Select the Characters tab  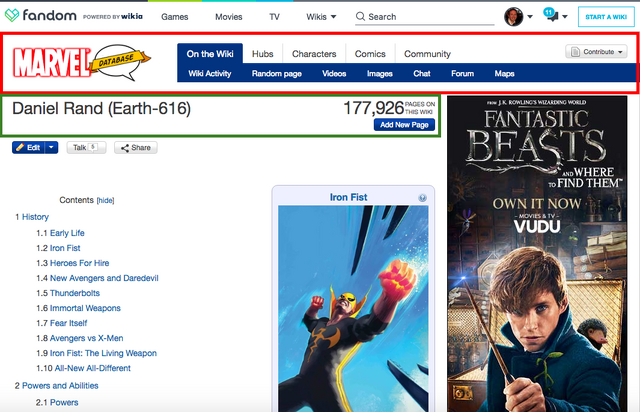click(314, 54)
